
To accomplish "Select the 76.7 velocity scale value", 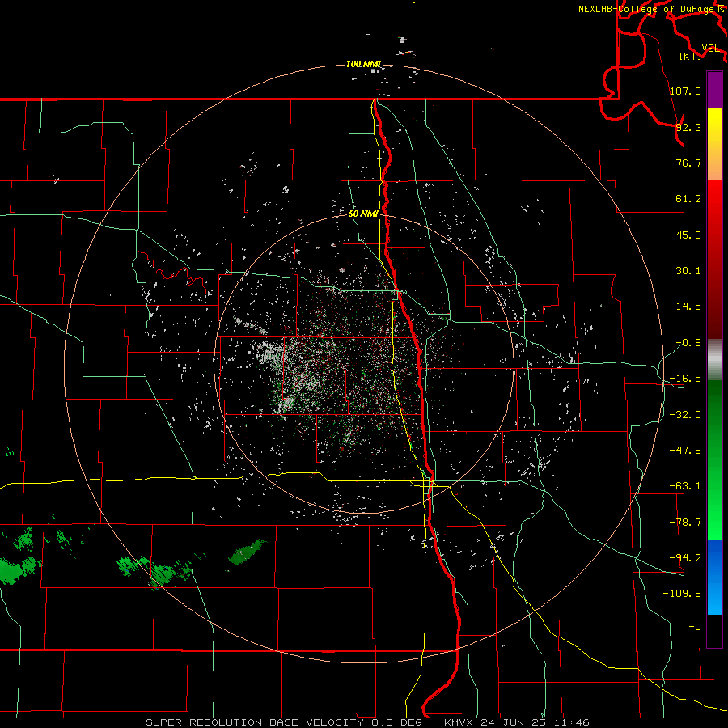I will [x=688, y=163].
